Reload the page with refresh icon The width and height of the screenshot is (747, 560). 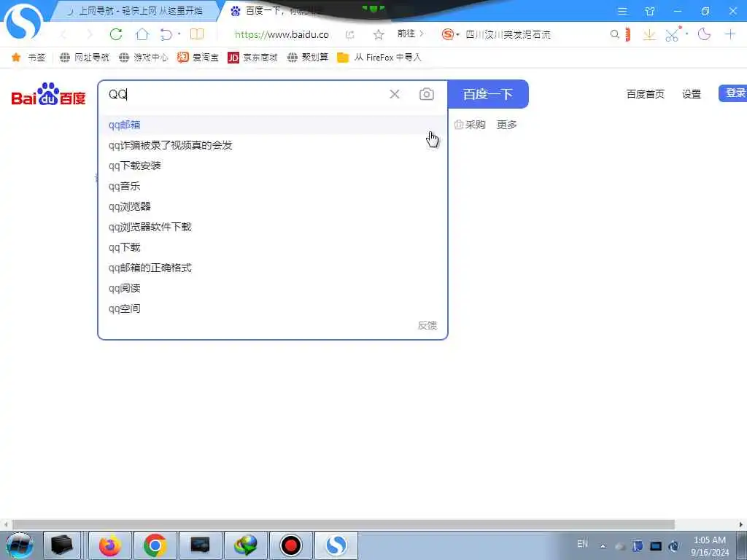(116, 34)
